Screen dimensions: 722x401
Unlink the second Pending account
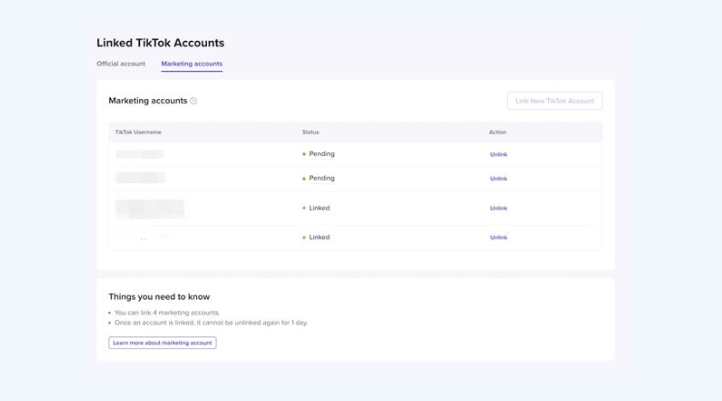click(498, 178)
